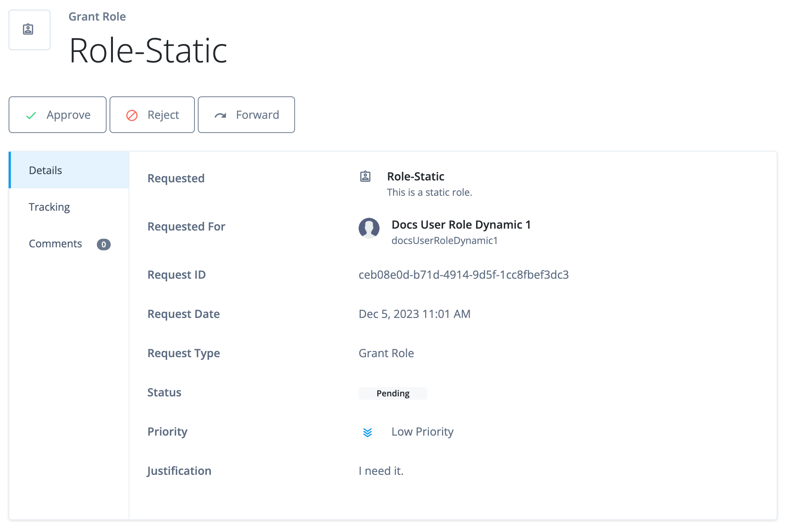Viewport: 789px width, 532px height.
Task: Click the curved arrow icon on Forward
Action: (x=221, y=115)
